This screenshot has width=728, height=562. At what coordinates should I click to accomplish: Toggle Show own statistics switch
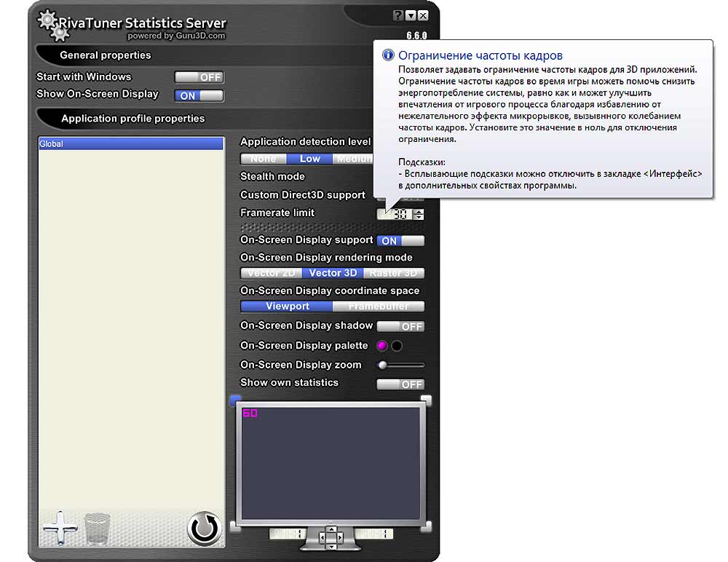[400, 384]
